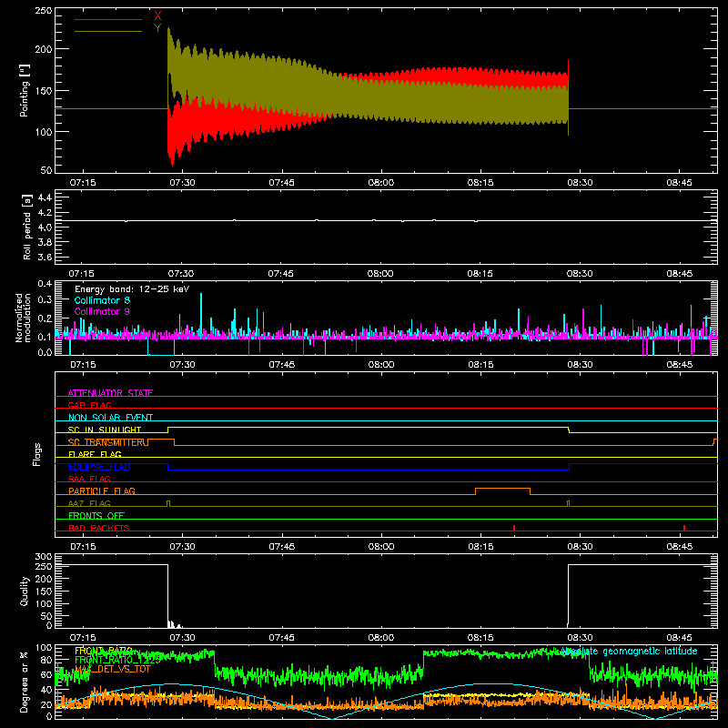
Task: Select the red X legend line sample
Action: [108, 19]
